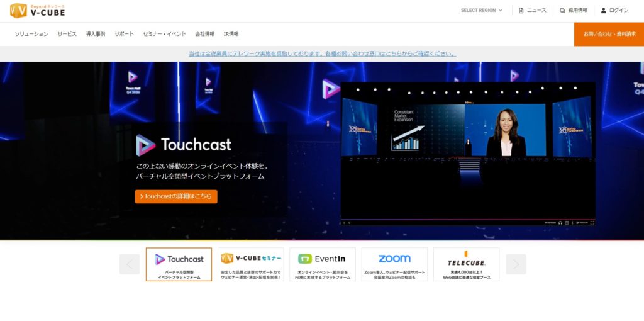Open the サポート menu item
Viewport: 644px width, 321px height.
[x=124, y=34]
